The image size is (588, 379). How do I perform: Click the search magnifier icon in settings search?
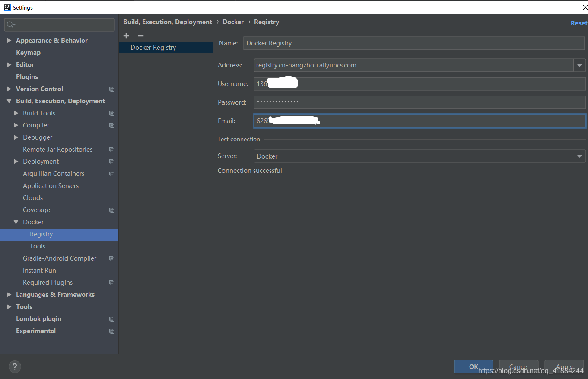tap(11, 25)
